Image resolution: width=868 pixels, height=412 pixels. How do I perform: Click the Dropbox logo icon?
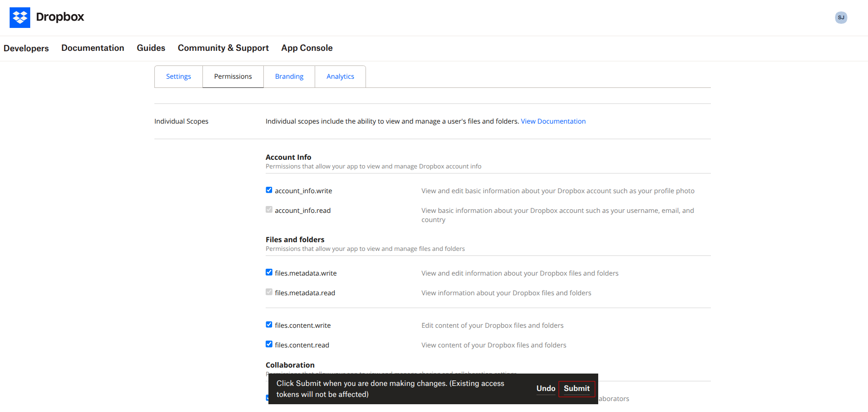tap(20, 17)
